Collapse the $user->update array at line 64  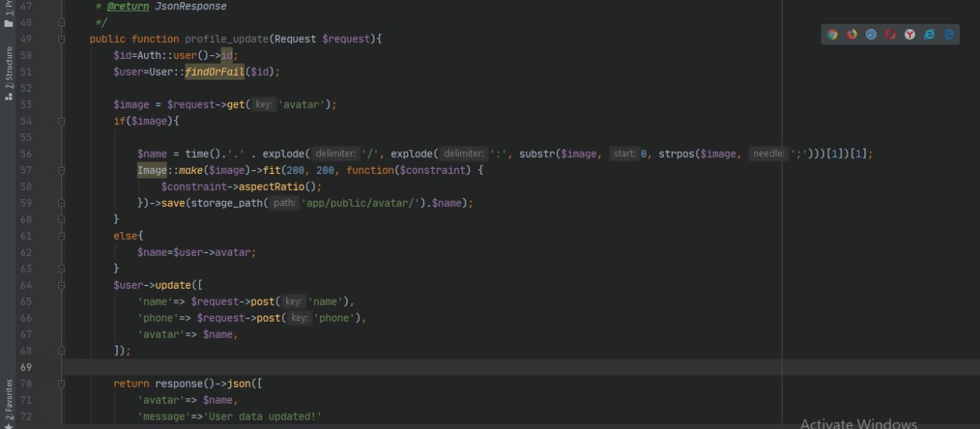click(x=61, y=285)
